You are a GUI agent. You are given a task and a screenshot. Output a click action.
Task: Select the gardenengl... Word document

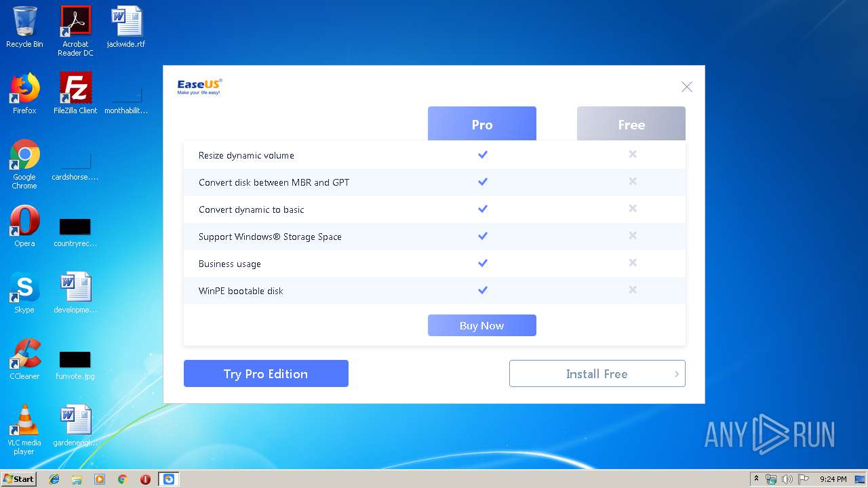coord(75,426)
